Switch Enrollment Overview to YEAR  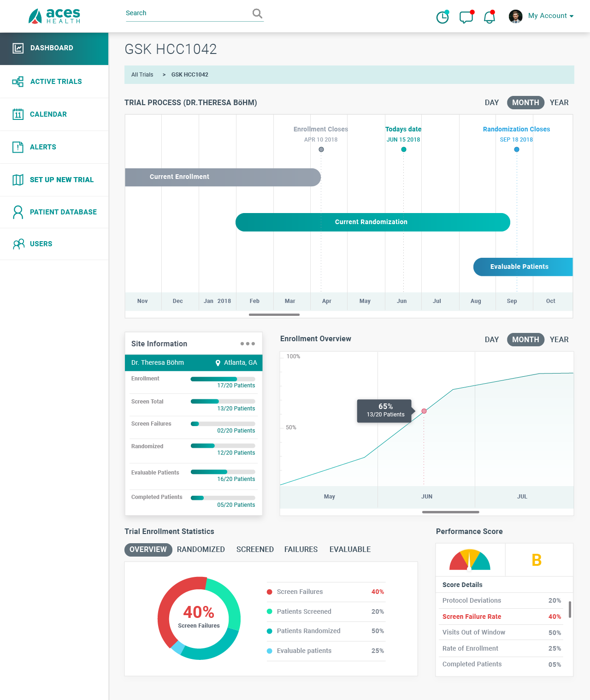559,339
